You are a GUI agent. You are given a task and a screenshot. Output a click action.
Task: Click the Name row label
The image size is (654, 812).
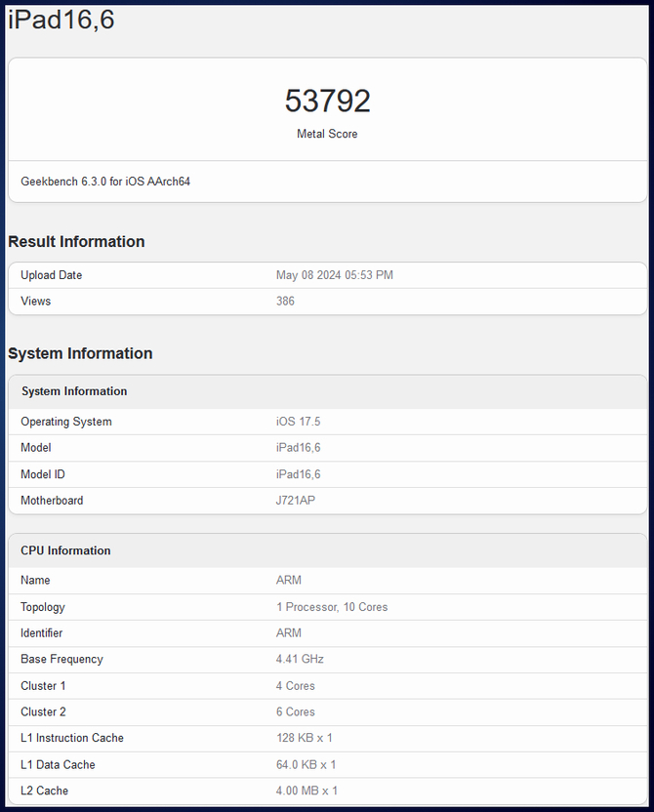(x=35, y=580)
